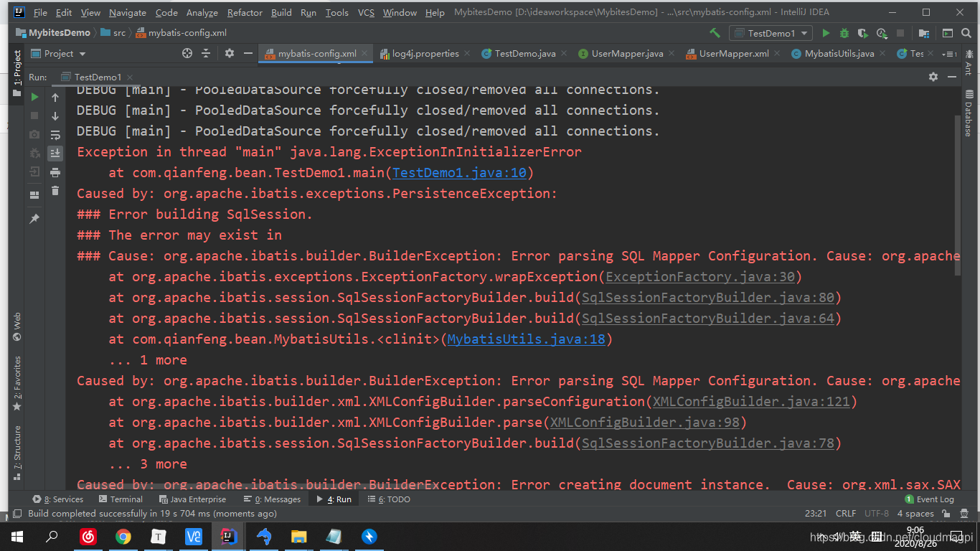
Task: Open the File menu
Action: point(40,12)
